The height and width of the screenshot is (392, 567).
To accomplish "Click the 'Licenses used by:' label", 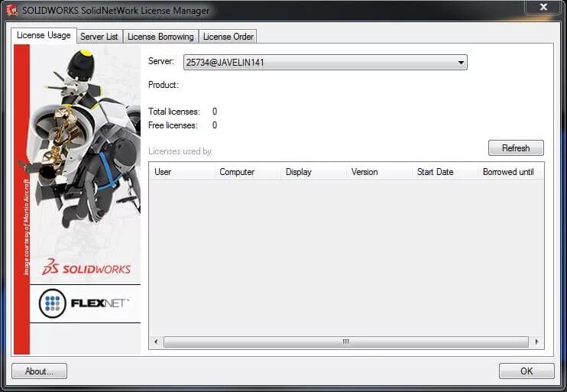I will point(180,151).
